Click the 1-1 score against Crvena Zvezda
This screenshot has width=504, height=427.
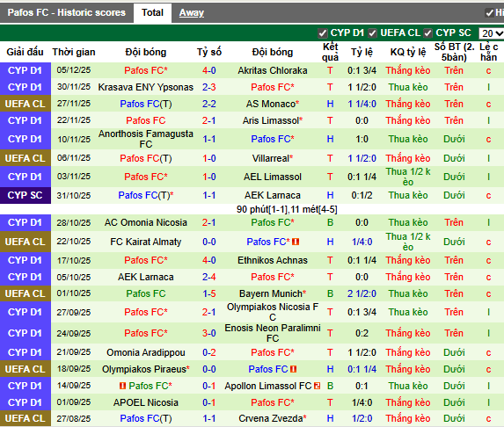pos(209,418)
